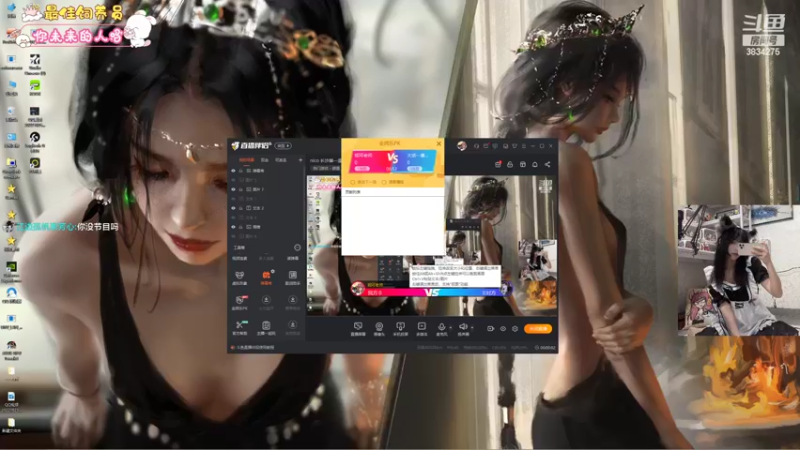Click the status message at window bottom left

tap(253, 347)
